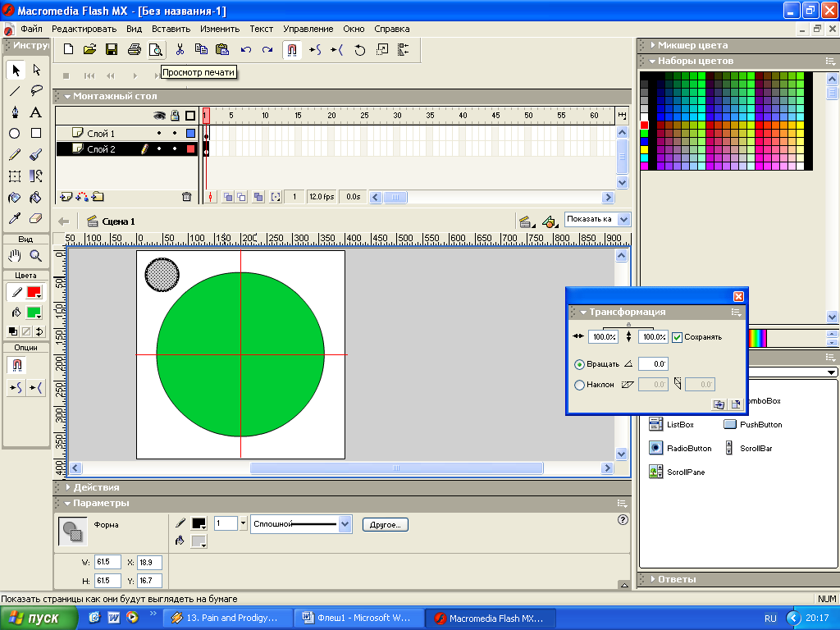Image resolution: width=840 pixels, height=630 pixels.
Task: Select the Subselection tool
Action: (x=36, y=71)
